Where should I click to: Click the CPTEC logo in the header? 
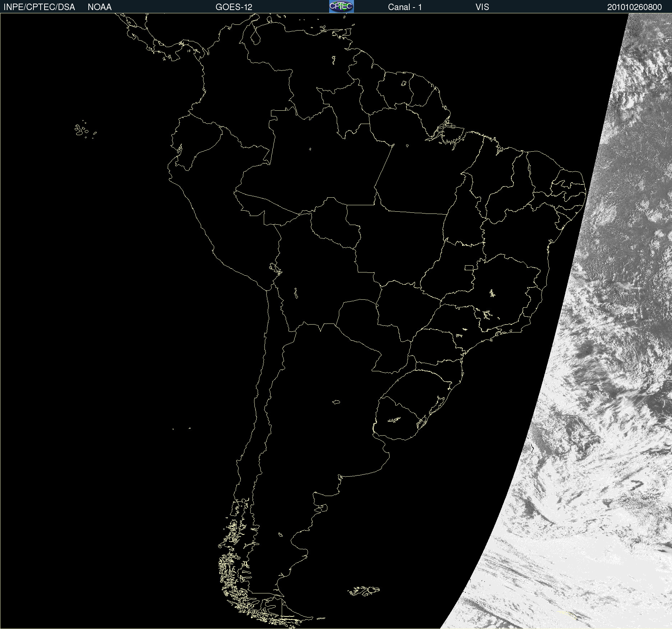tap(341, 6)
